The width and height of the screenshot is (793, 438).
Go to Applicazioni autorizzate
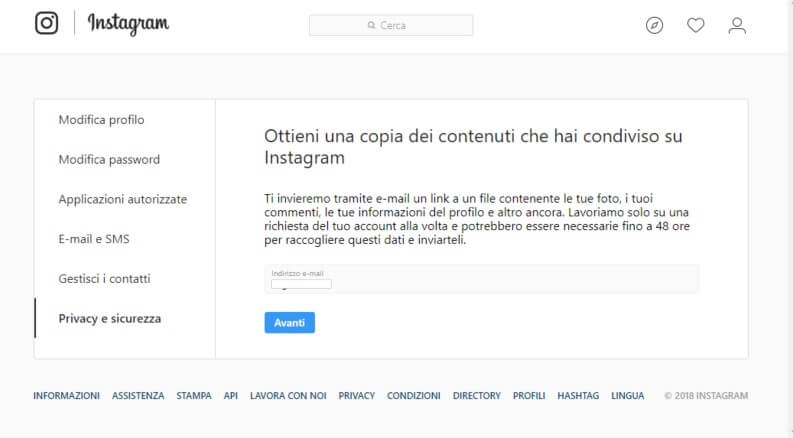122,199
